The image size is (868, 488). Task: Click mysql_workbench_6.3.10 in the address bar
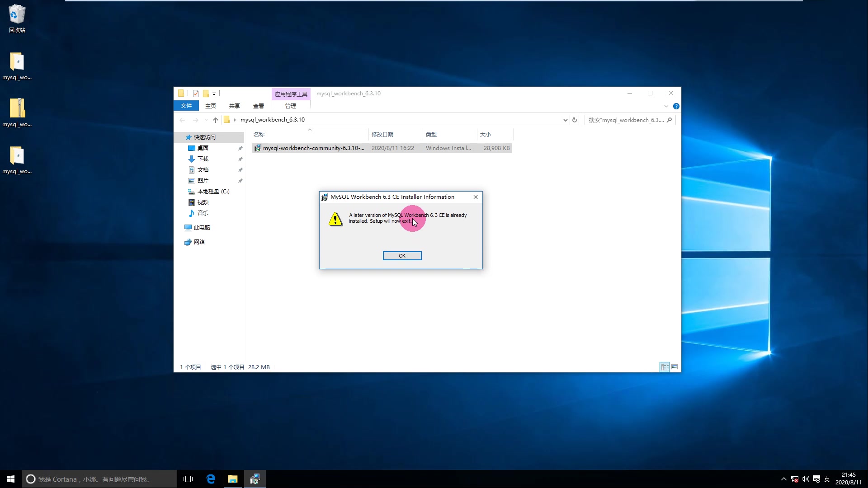[x=273, y=120]
